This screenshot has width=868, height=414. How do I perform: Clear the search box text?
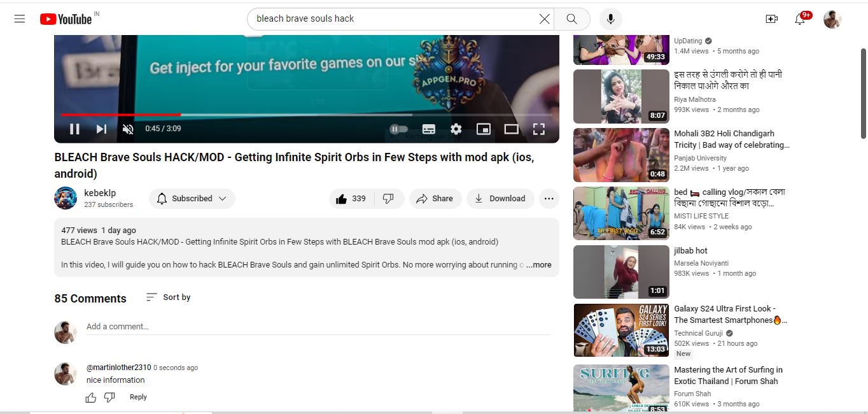(x=544, y=19)
